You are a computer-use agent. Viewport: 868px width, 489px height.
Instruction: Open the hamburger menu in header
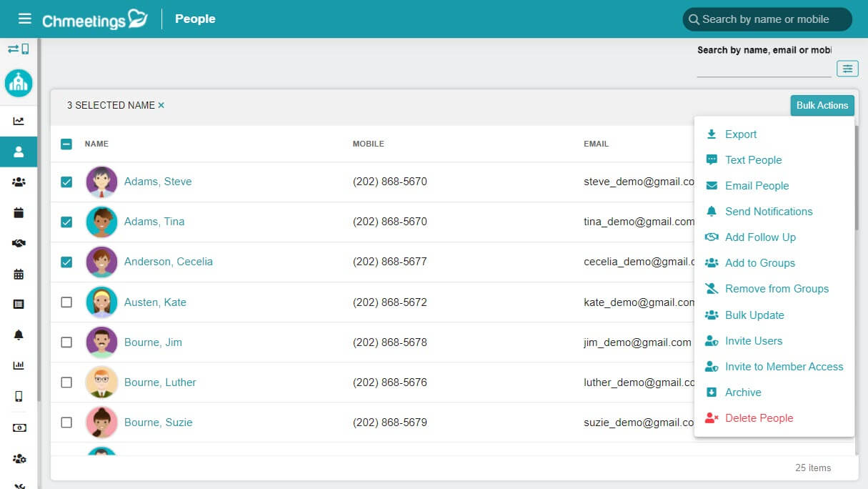click(25, 19)
